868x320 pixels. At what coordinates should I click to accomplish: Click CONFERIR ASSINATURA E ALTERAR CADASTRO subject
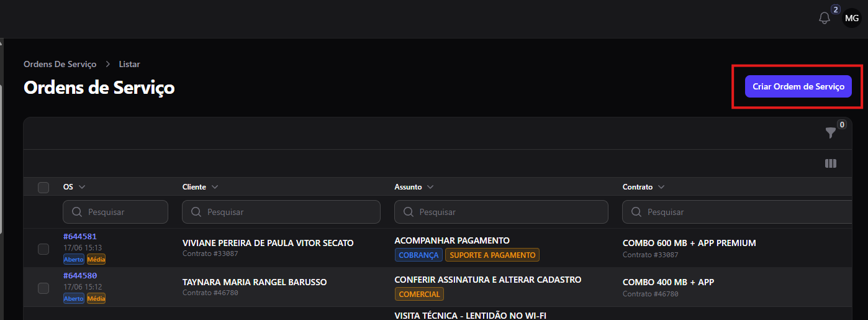(488, 280)
